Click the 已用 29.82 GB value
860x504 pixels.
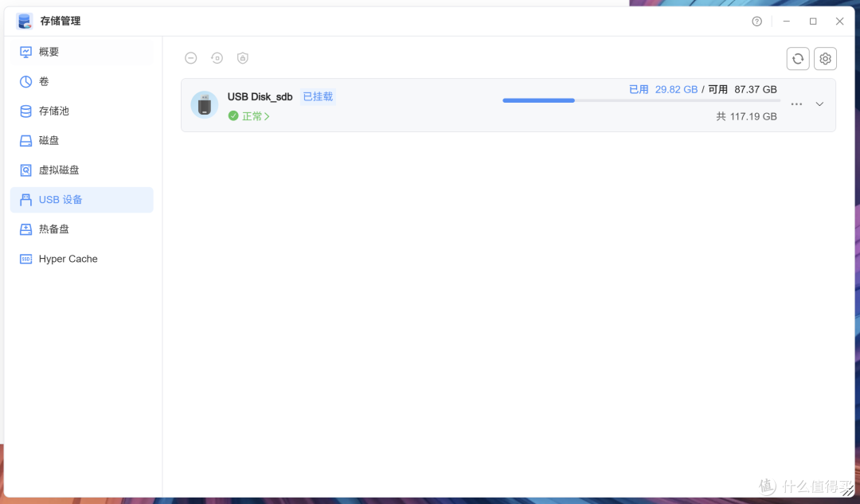pos(663,89)
